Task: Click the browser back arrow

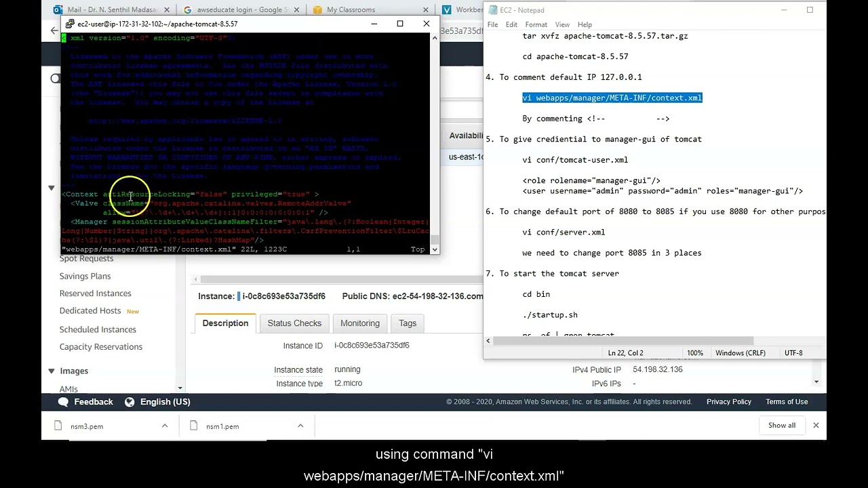Action: click(x=54, y=30)
